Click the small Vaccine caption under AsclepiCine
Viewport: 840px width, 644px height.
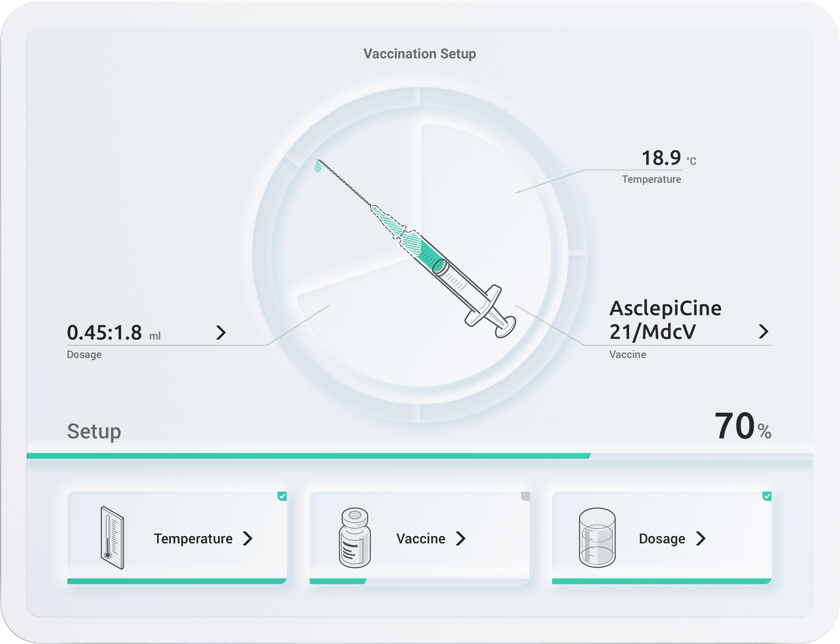pyautogui.click(x=627, y=355)
